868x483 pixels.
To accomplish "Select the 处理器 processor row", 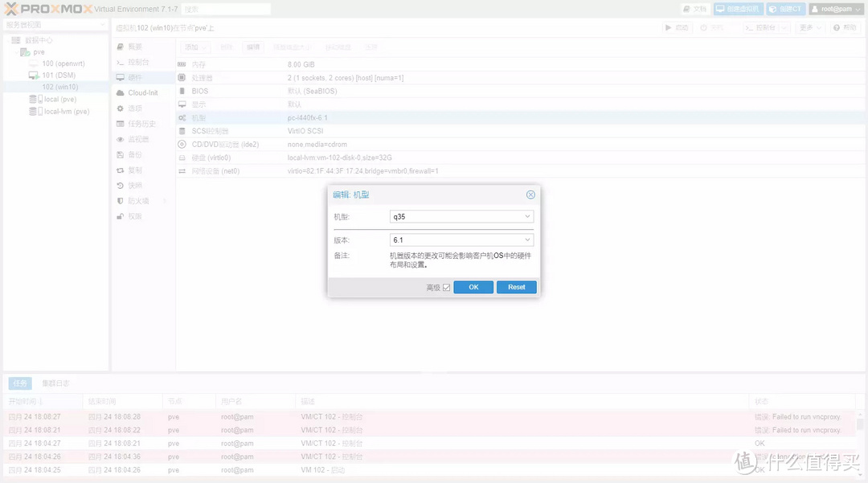I will tap(522, 78).
